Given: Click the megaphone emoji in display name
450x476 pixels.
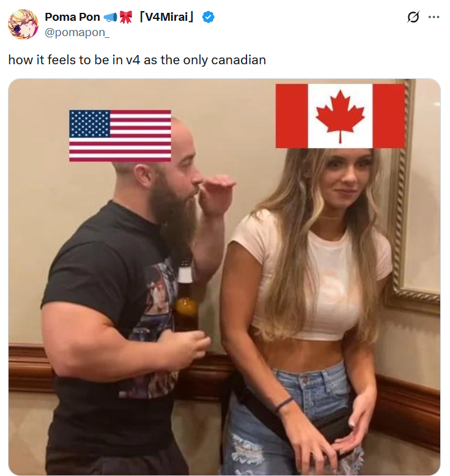Looking at the screenshot, I should 111,17.
